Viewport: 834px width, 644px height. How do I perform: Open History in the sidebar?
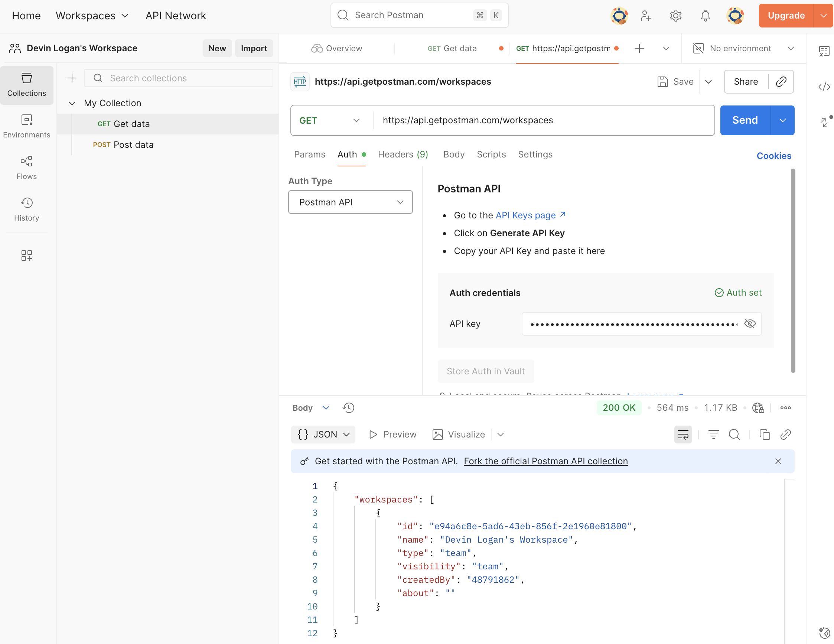pyautogui.click(x=26, y=209)
